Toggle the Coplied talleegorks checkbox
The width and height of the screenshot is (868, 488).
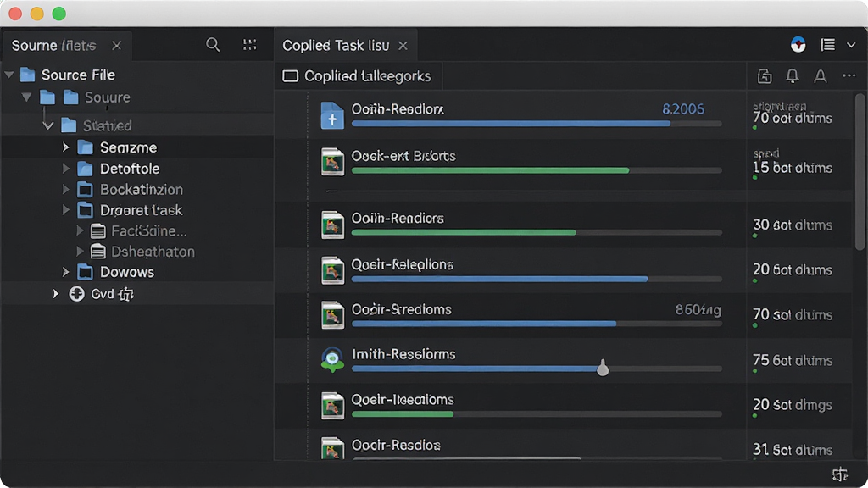pos(290,76)
